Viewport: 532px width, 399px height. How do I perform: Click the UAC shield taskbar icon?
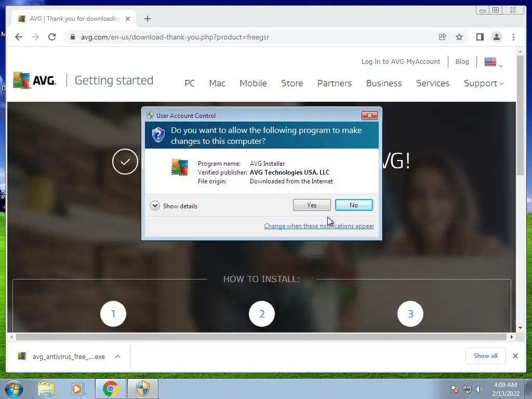point(143,389)
